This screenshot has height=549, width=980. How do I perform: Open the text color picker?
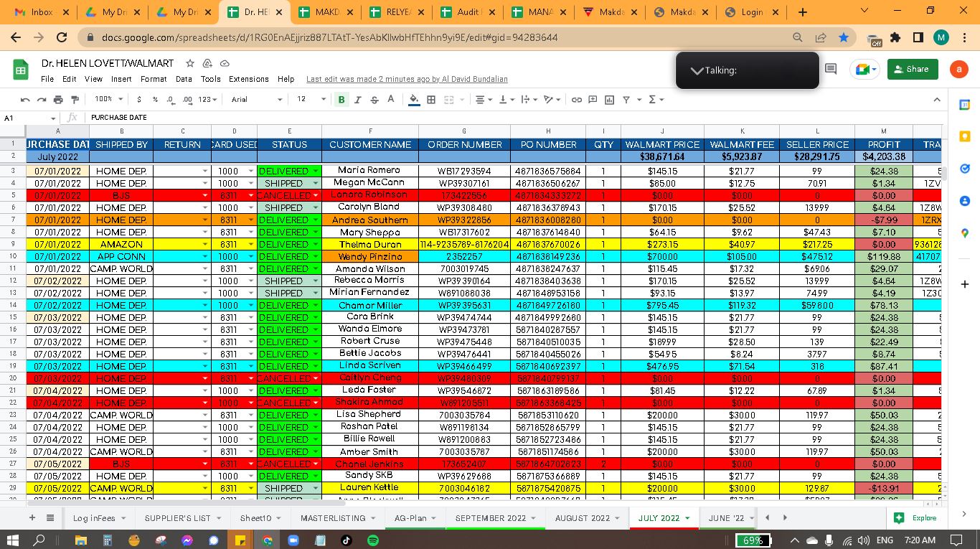click(391, 100)
